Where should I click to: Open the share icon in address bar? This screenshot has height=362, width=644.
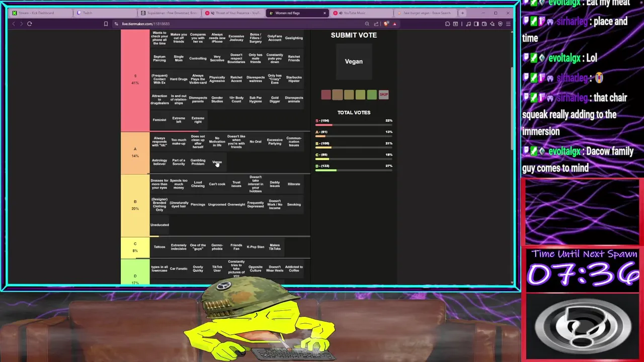376,24
